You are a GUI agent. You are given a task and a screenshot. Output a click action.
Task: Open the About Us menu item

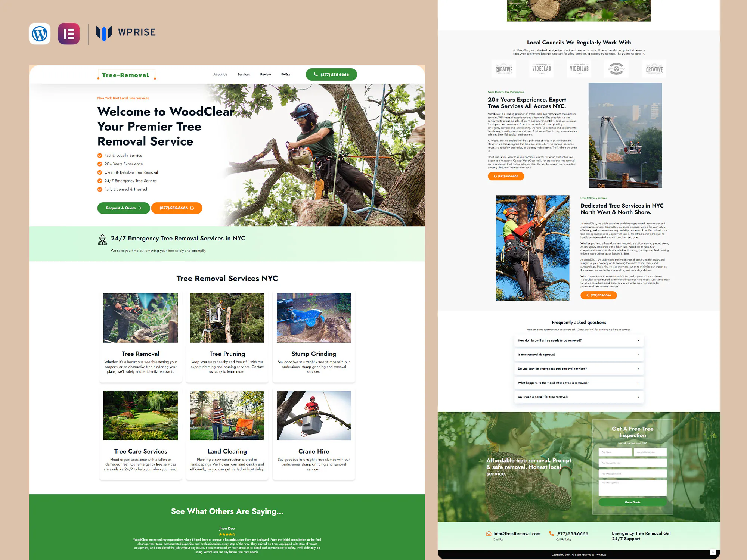[220, 74]
